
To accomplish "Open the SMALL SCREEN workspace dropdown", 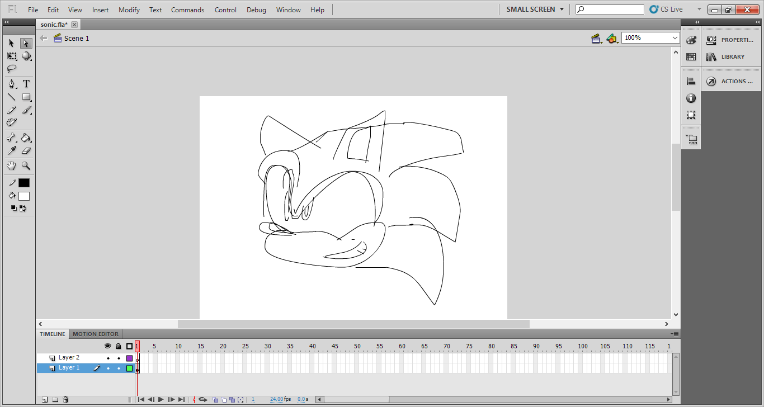I will [x=535, y=9].
